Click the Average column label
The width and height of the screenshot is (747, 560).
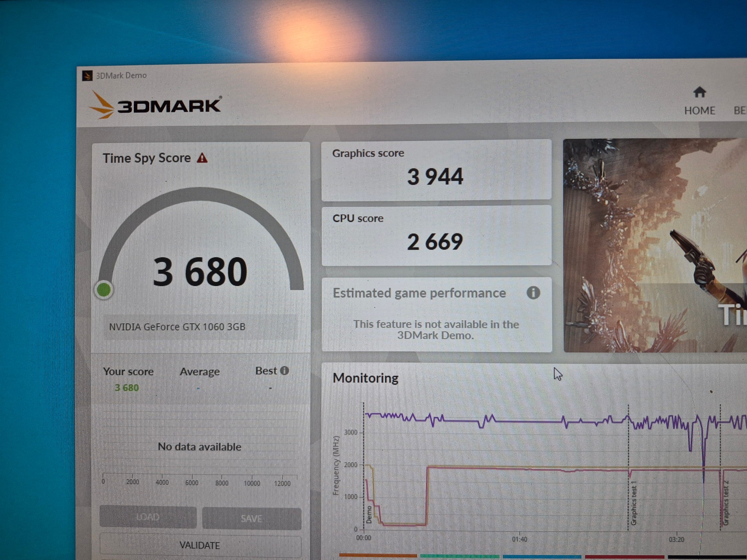(x=200, y=372)
